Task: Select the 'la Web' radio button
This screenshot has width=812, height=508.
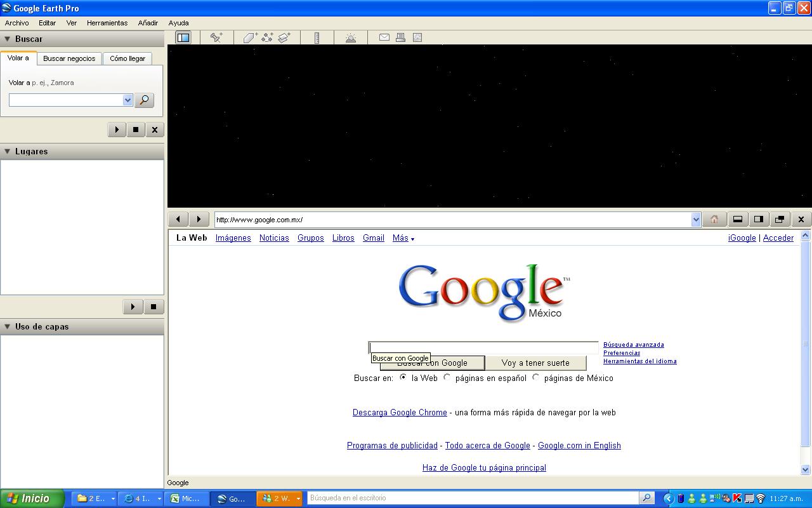Action: (403, 377)
